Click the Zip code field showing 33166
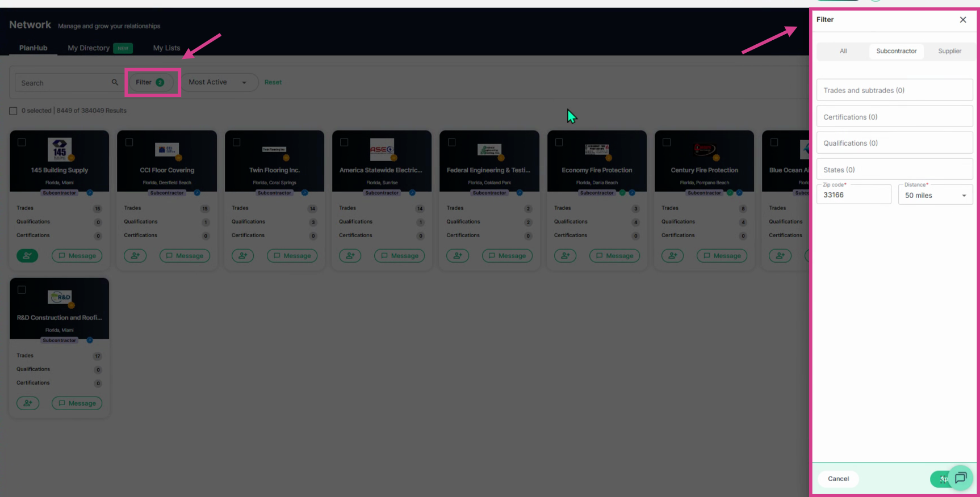The width and height of the screenshot is (980, 497). click(x=853, y=195)
